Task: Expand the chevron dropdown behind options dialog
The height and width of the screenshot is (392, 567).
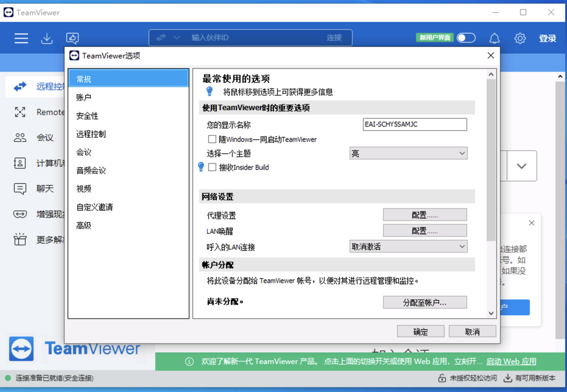Action: [x=522, y=166]
